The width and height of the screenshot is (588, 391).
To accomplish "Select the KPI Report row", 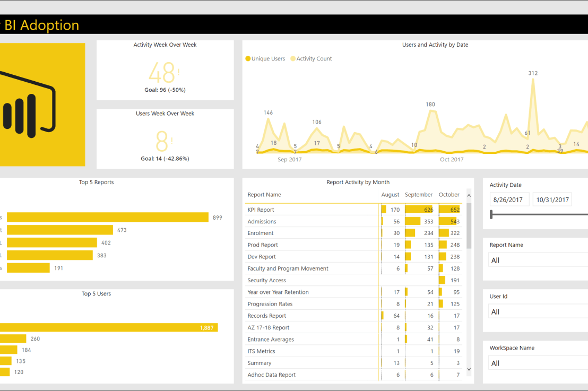I will [x=292, y=210].
